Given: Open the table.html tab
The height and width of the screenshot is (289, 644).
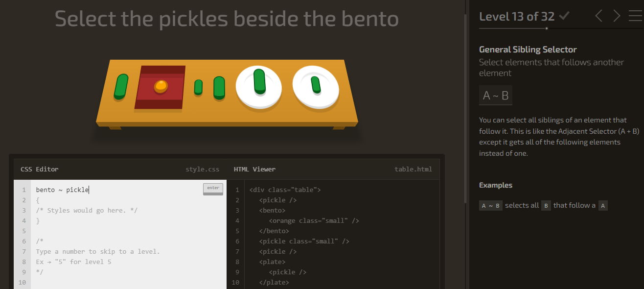Looking at the screenshot, I should click(414, 169).
